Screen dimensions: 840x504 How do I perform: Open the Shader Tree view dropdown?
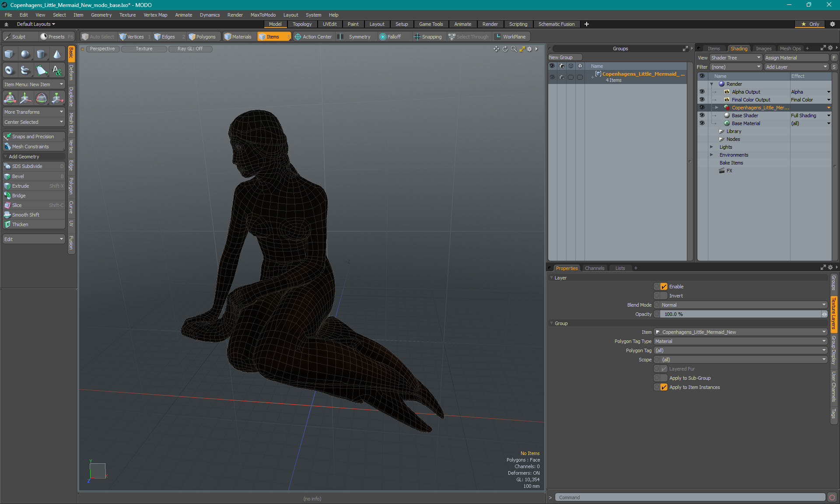click(736, 58)
